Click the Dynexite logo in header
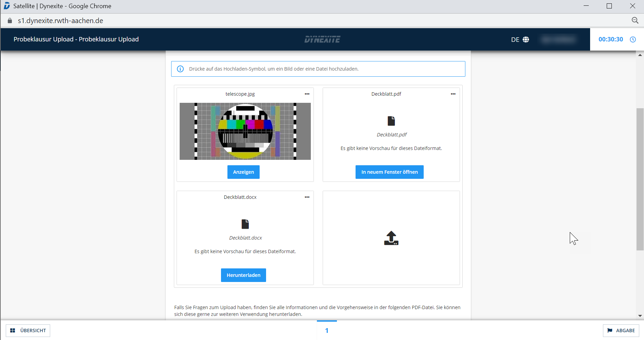Screen dimensions: 644x340 click(322, 39)
